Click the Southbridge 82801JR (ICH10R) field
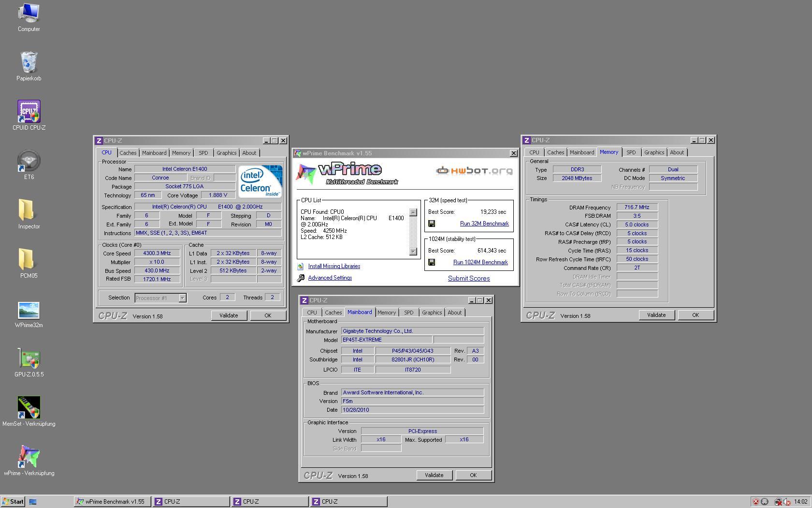 (x=413, y=359)
